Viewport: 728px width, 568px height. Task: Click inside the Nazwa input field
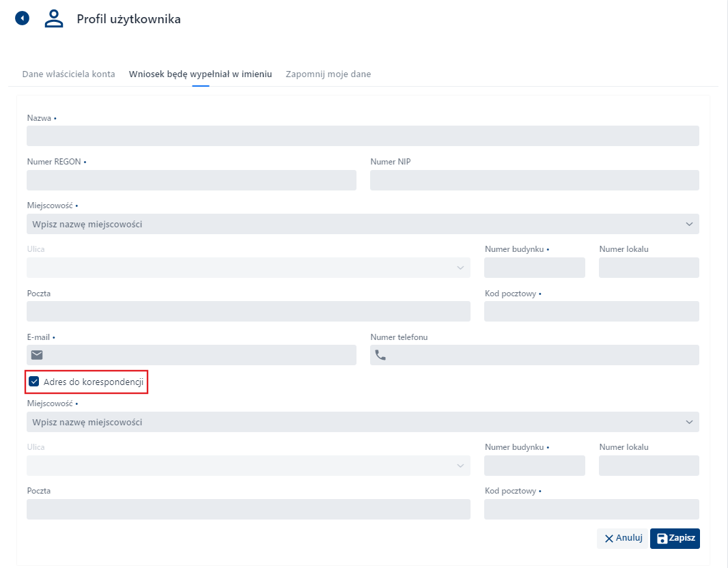point(362,136)
